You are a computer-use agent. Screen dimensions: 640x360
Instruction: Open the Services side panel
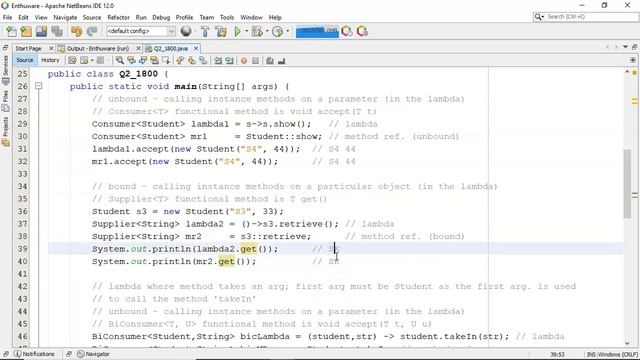[x=5, y=70]
